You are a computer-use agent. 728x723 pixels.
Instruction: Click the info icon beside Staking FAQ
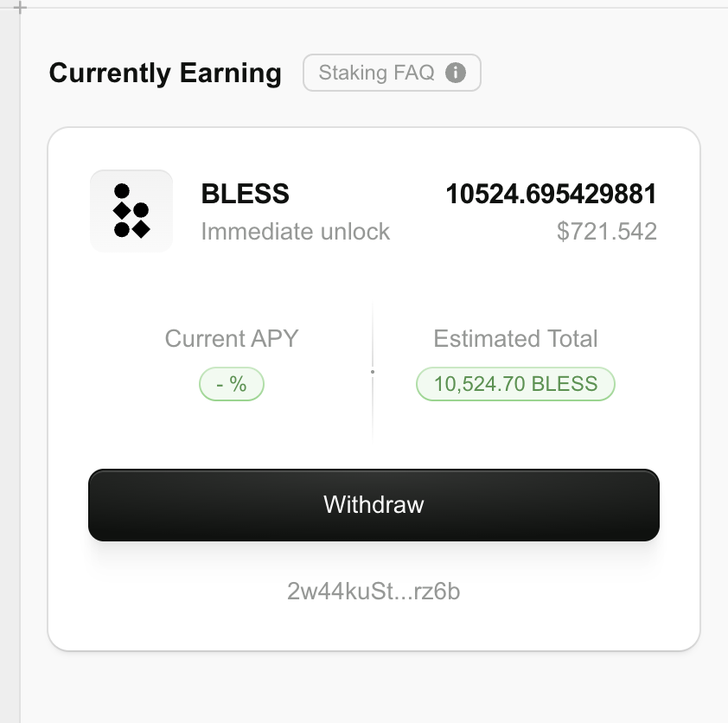[455, 73]
